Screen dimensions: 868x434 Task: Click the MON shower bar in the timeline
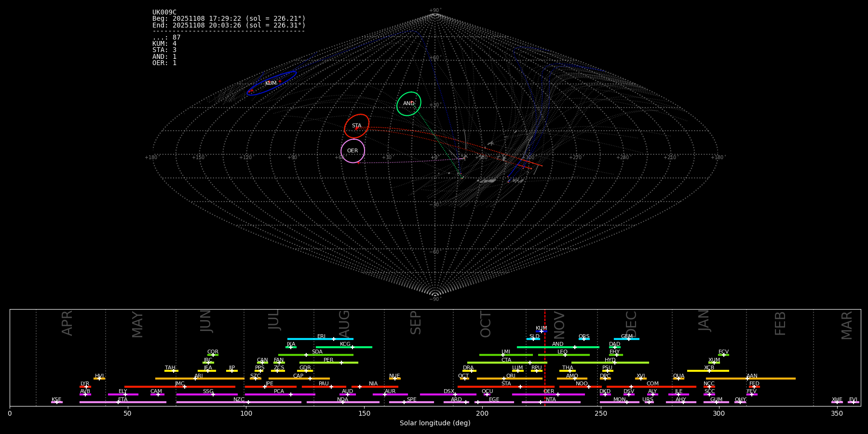(x=620, y=402)
